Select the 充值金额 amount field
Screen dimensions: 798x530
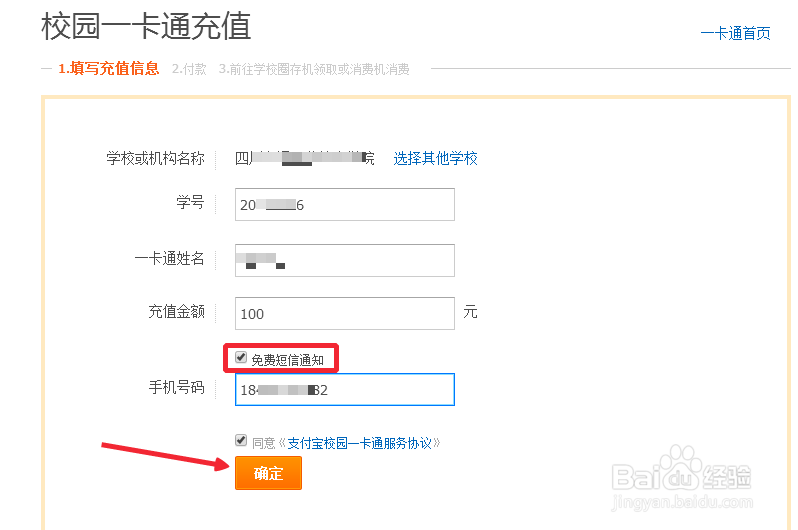pyautogui.click(x=345, y=314)
